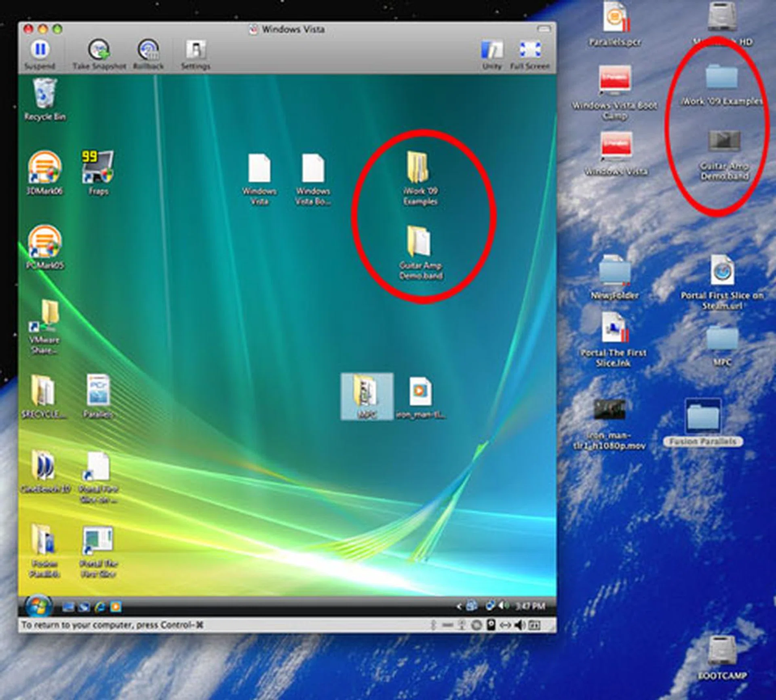Open the Vista Start menu

pyautogui.click(x=38, y=606)
